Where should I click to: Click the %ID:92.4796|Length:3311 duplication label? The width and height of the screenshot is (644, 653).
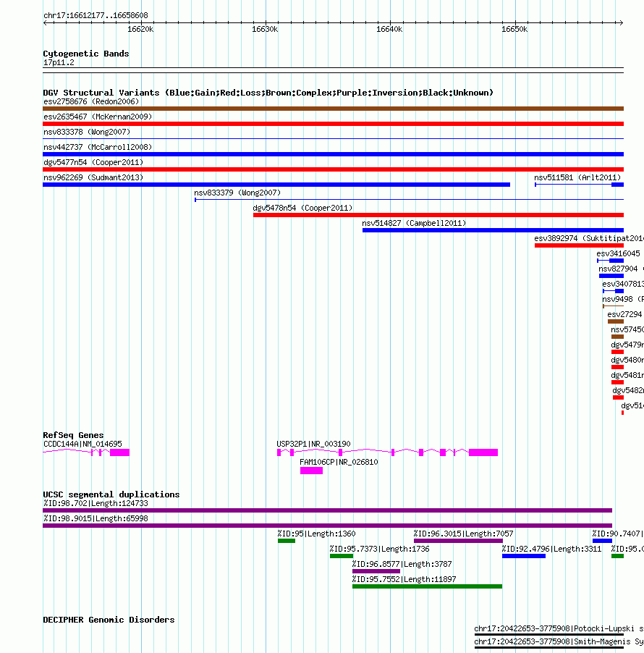point(551,549)
